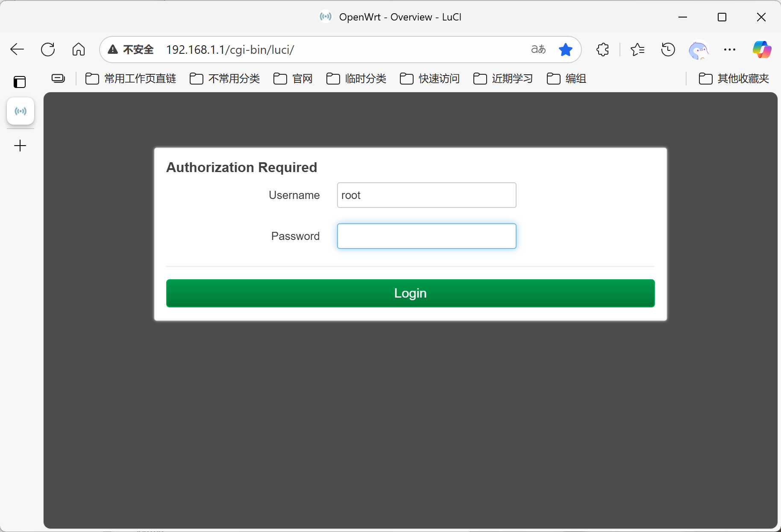Viewport: 781px width, 532px height.
Task: Toggle the blue favorite star
Action: 565,50
